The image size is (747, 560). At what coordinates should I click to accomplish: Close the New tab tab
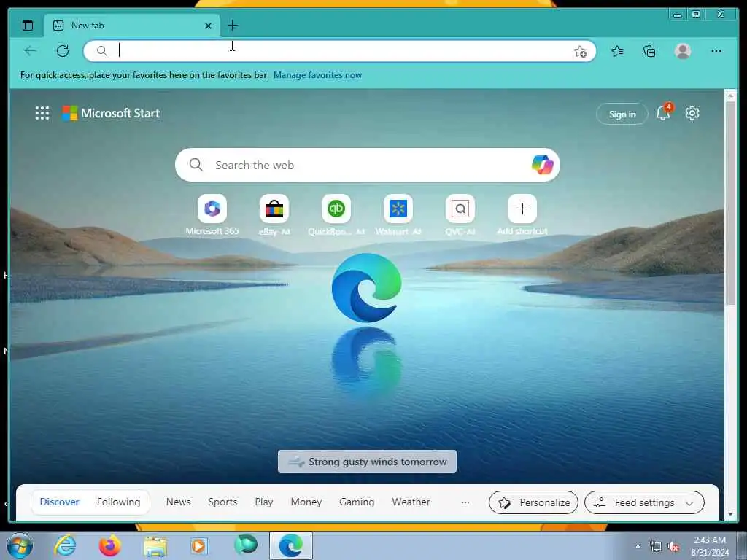tap(208, 26)
